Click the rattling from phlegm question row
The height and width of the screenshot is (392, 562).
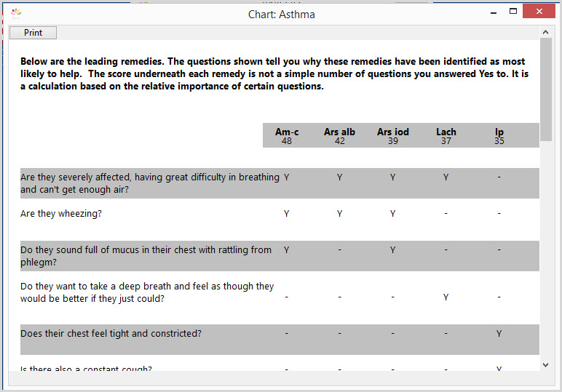click(280, 256)
